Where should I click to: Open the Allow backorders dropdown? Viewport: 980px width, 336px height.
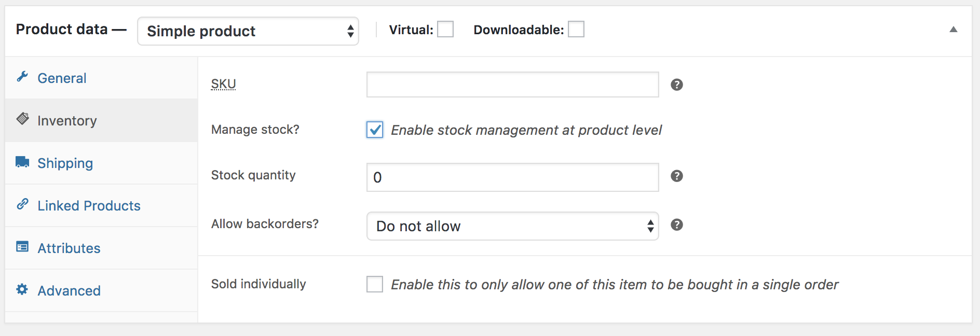point(513,226)
